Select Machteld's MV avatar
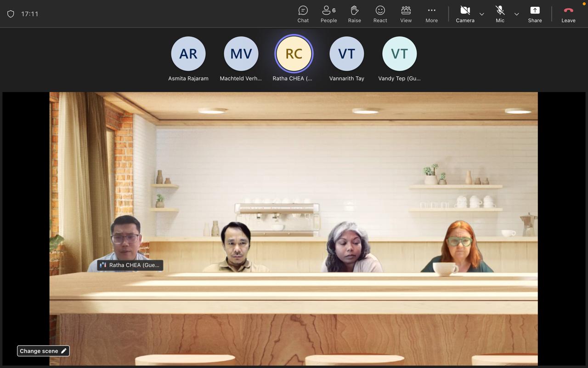Image resolution: width=588 pixels, height=368 pixels. 241,54
